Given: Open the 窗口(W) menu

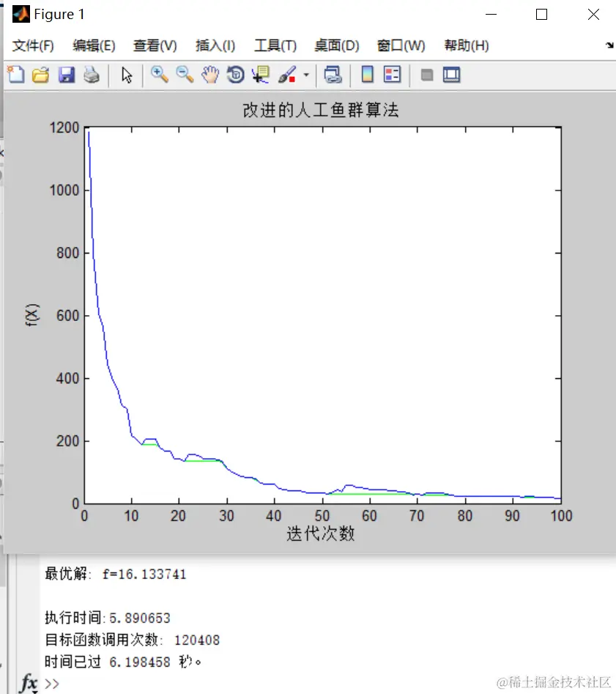Looking at the screenshot, I should click(401, 45).
